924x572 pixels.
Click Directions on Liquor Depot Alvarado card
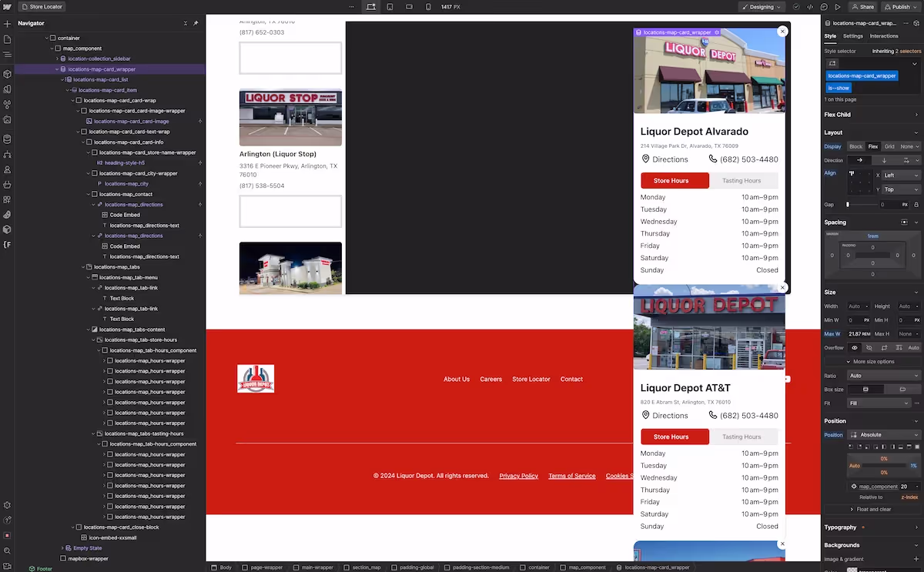[665, 159]
